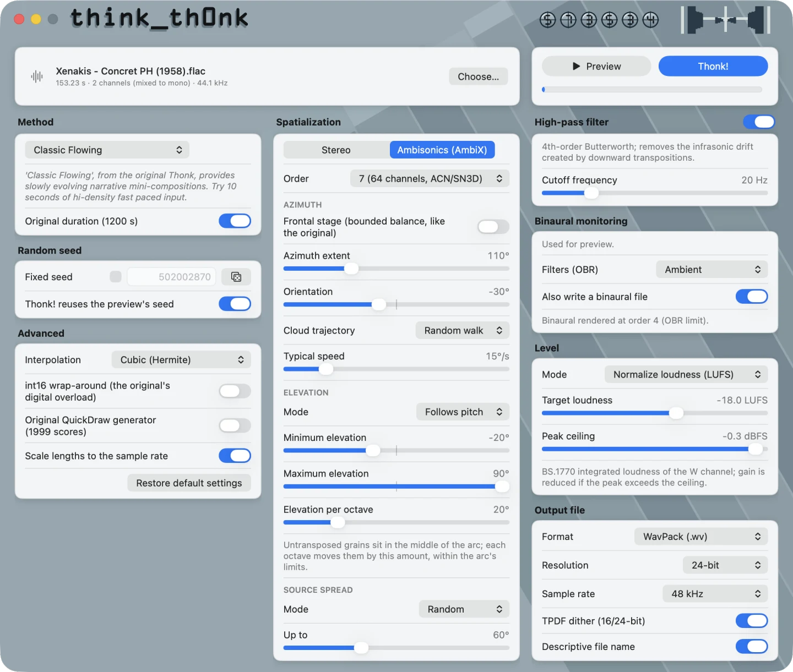Open the Interpolation Cubic (Hermite) dropdown
793x672 pixels.
(x=181, y=360)
